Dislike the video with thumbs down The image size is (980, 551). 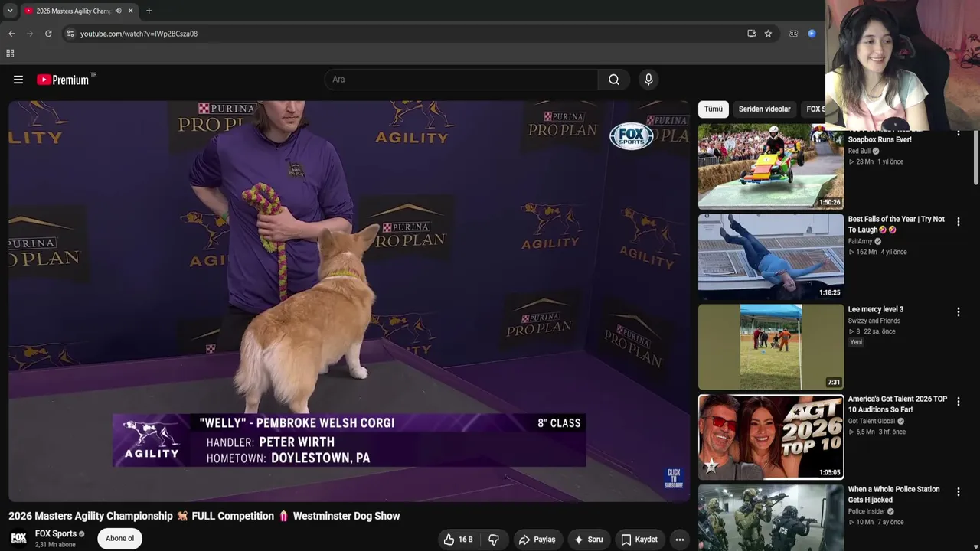point(494,540)
